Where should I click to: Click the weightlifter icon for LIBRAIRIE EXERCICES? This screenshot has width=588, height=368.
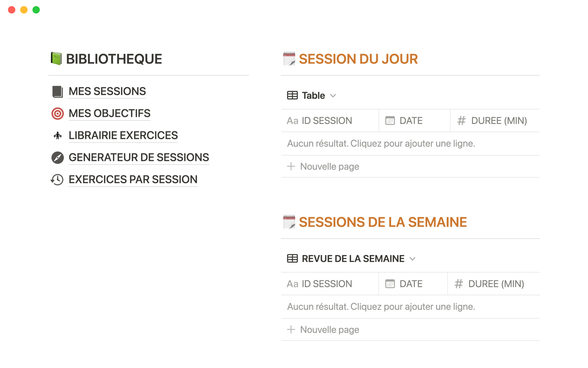(x=57, y=136)
